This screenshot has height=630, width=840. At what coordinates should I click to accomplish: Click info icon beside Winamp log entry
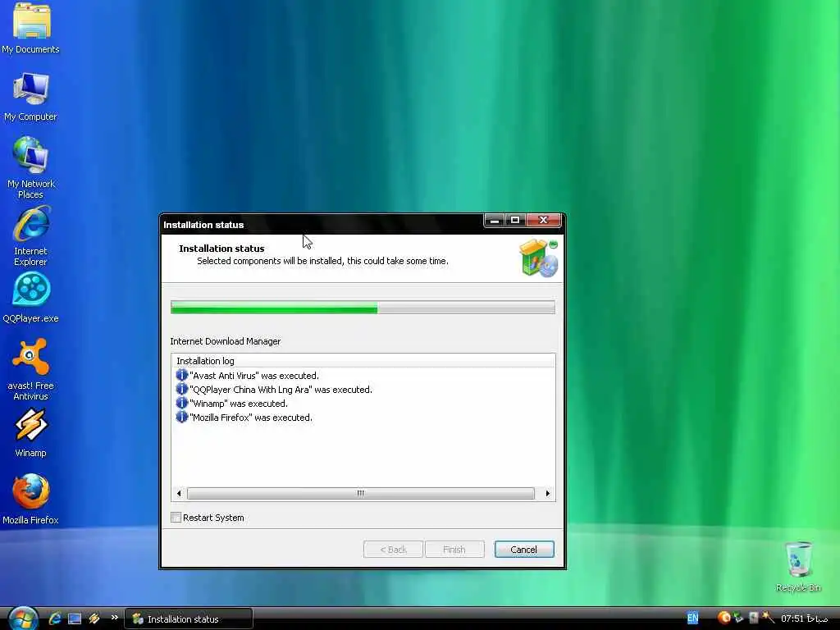[181, 403]
